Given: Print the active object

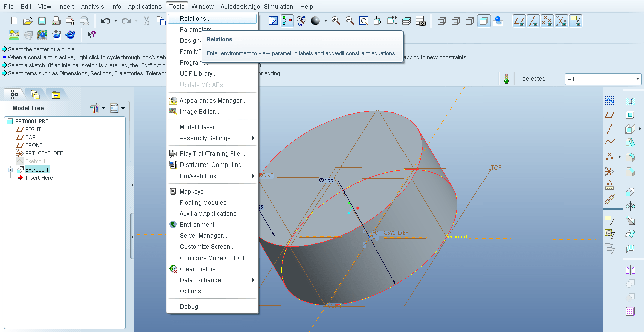Looking at the screenshot, I should tap(56, 21).
